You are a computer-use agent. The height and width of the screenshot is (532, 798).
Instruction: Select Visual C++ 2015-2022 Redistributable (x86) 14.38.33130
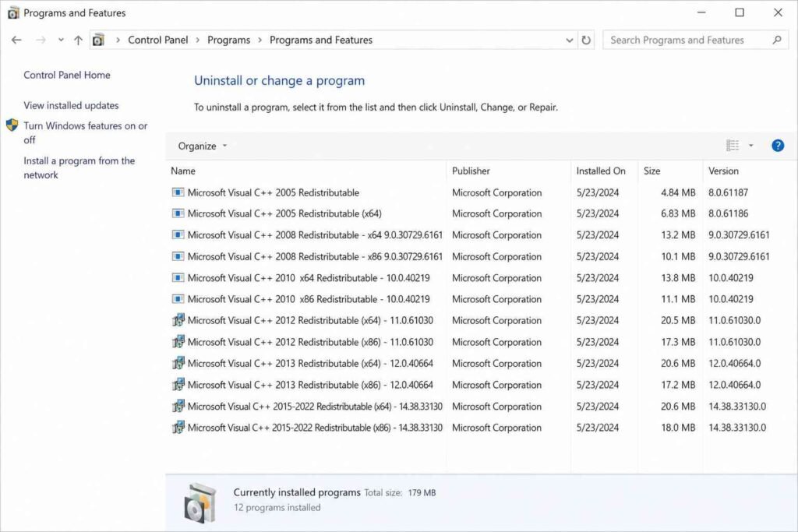coord(315,428)
